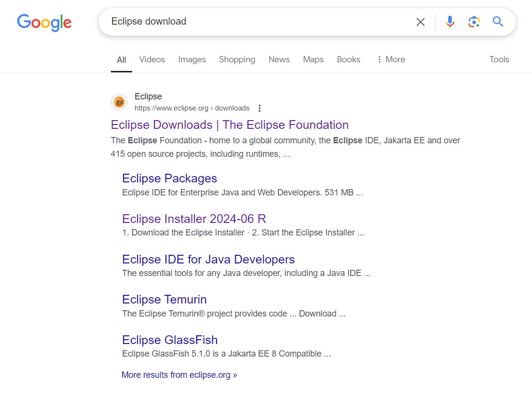Select the All results tab
This screenshot has height=400, width=532.
click(x=122, y=60)
